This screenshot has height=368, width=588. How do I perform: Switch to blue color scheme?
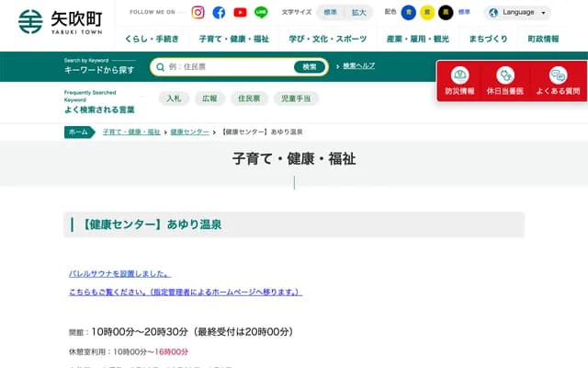click(x=408, y=13)
